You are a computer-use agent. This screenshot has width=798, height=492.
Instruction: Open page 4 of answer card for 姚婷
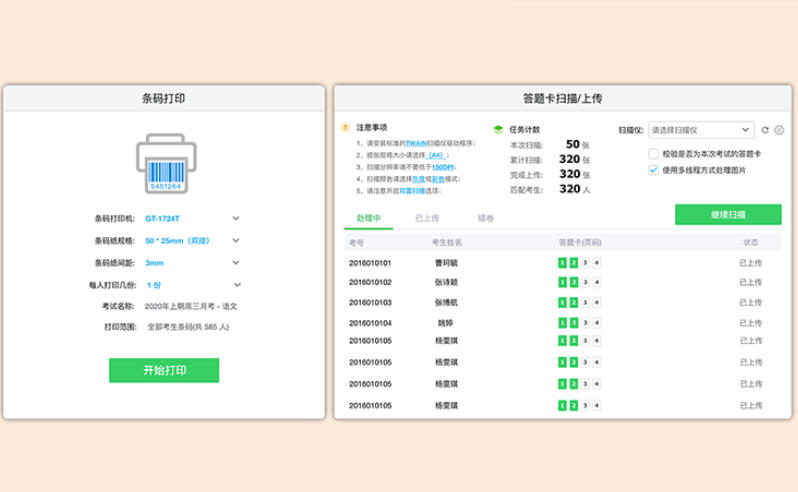click(x=597, y=323)
